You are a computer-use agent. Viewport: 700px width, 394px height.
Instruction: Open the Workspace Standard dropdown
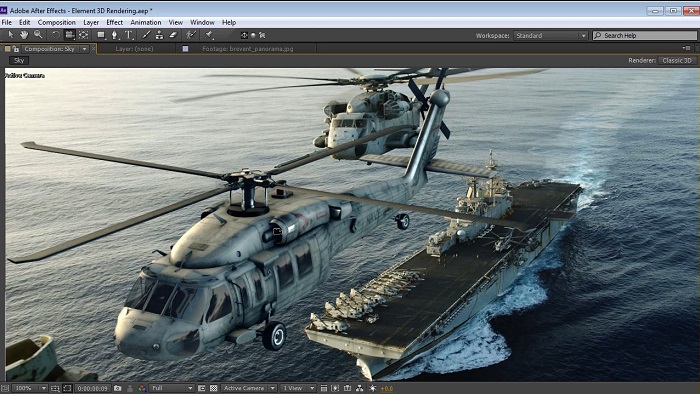(550, 35)
